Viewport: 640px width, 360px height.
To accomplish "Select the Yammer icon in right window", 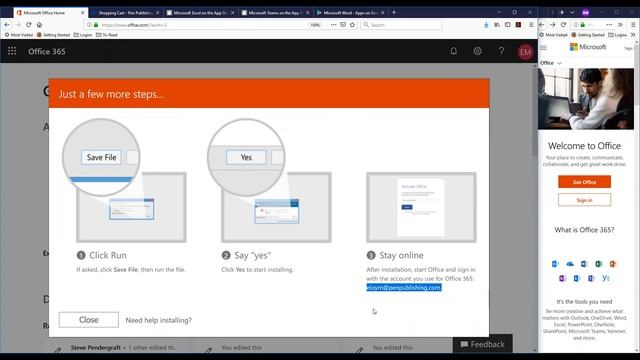I will tap(606, 278).
